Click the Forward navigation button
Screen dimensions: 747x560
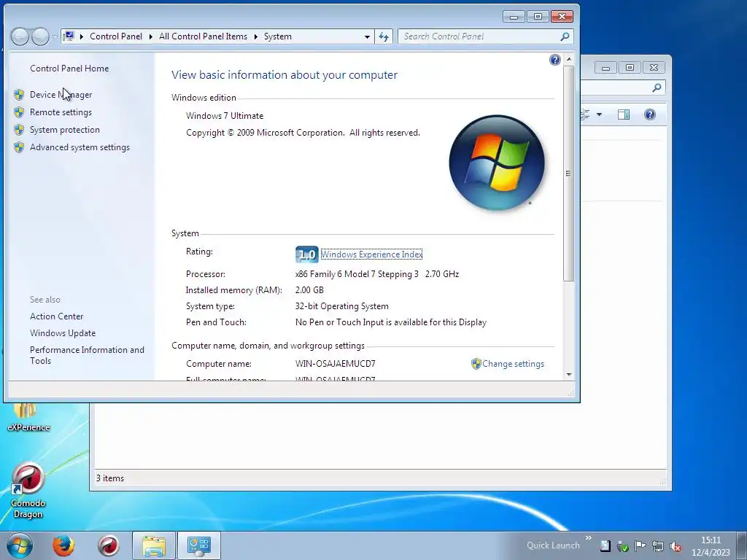click(41, 36)
